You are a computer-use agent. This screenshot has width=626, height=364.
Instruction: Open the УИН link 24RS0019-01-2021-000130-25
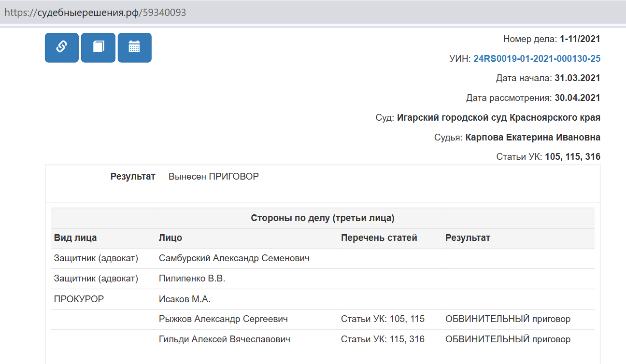(x=537, y=59)
